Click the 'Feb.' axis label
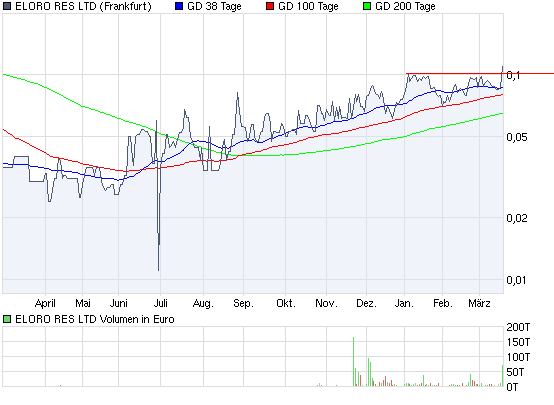554x405 pixels. point(443,303)
